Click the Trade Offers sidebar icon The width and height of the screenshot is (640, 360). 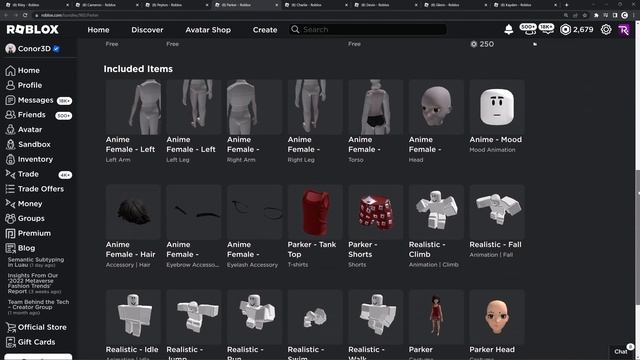pyautogui.click(x=11, y=189)
